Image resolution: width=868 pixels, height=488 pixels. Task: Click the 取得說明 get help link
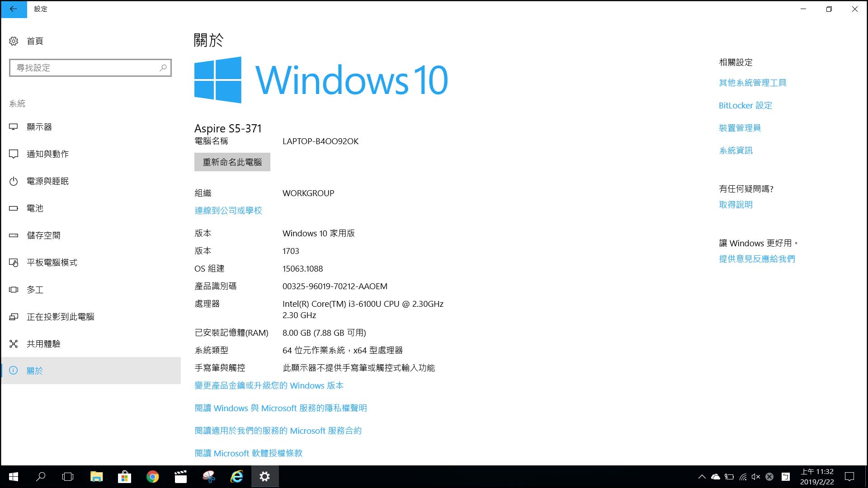pos(736,205)
